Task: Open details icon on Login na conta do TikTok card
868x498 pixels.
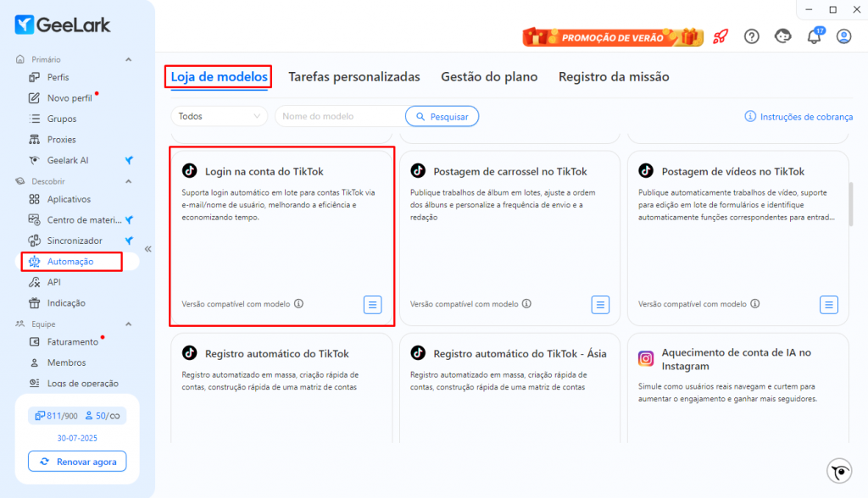Action: 373,304
